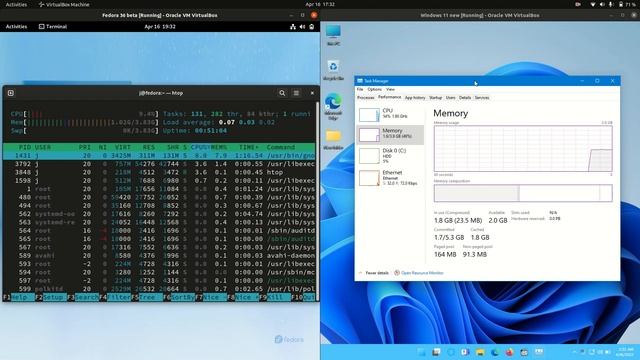Select the CPU performance graph entry

[x=391, y=114]
